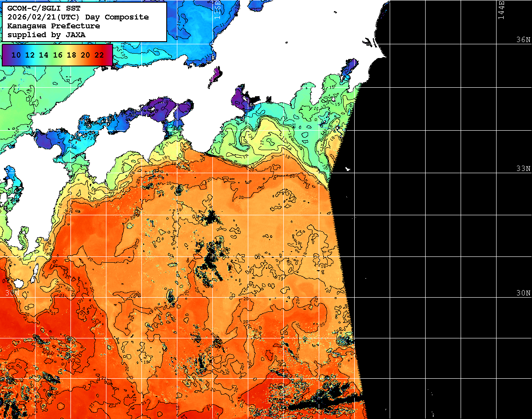
Task: Click the GCOM-C/SGLI SST title text
Action: (39, 8)
